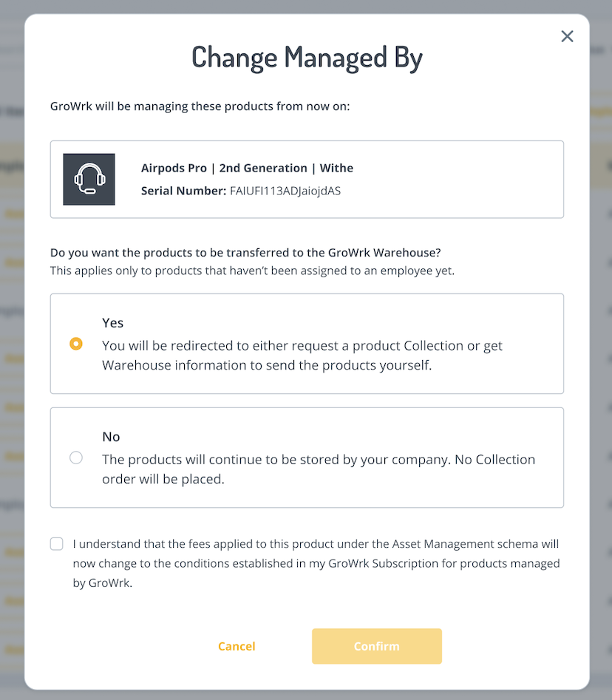Click the Airpods Pro 2nd Generation label
The image size is (612, 700).
[248, 168]
